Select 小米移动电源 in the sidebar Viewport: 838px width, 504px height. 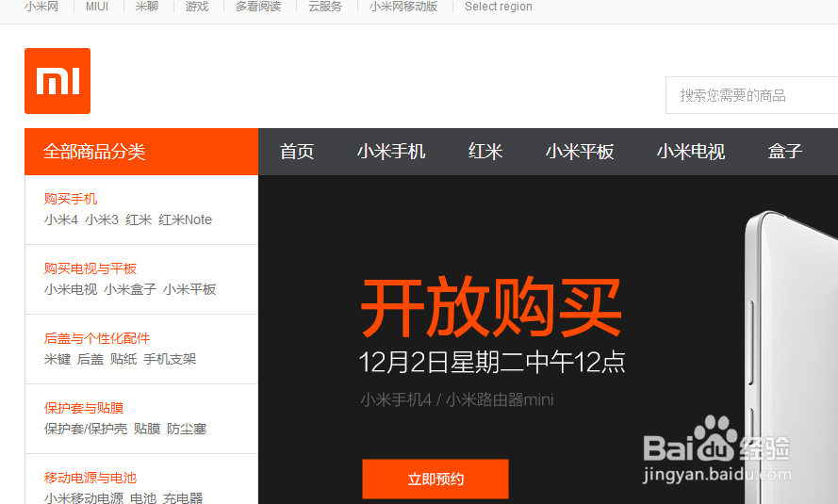(84, 498)
